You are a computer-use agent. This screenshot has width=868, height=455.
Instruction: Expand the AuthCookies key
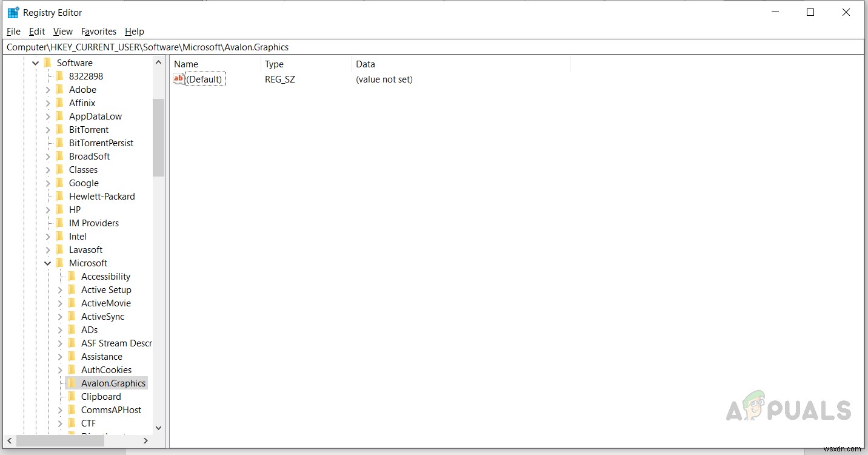point(60,369)
